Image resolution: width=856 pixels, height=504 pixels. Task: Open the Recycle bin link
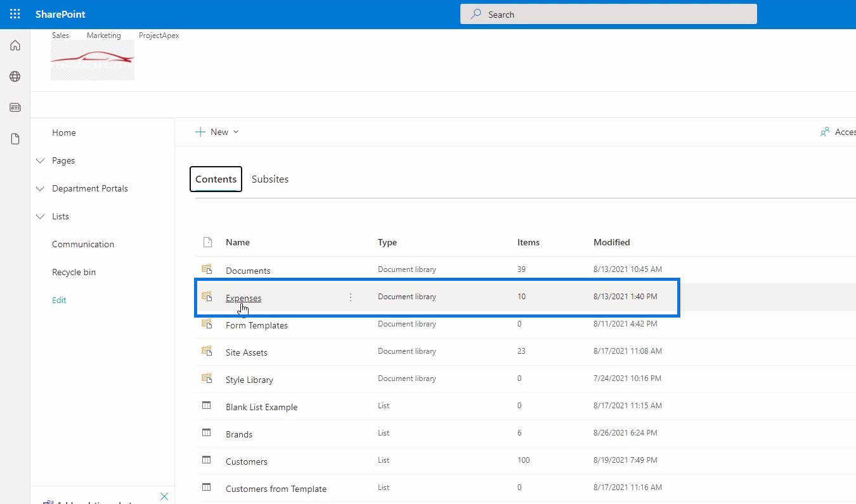pos(74,272)
